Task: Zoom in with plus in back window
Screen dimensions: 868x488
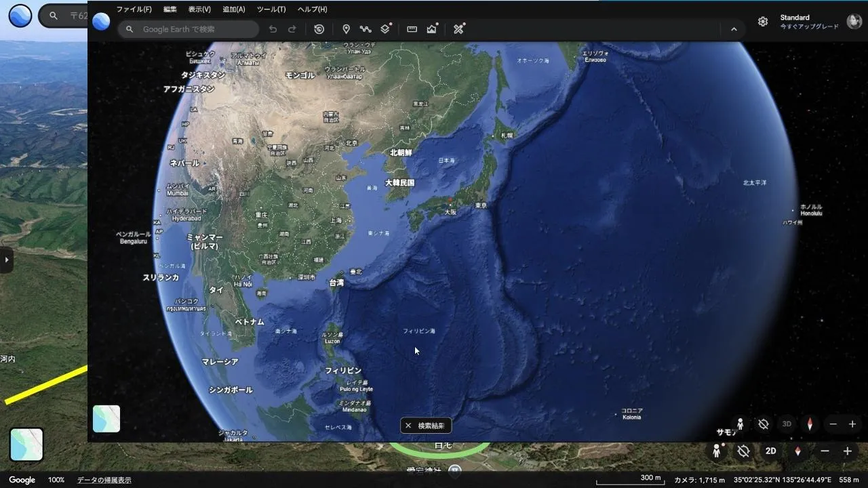Action: pyautogui.click(x=847, y=451)
